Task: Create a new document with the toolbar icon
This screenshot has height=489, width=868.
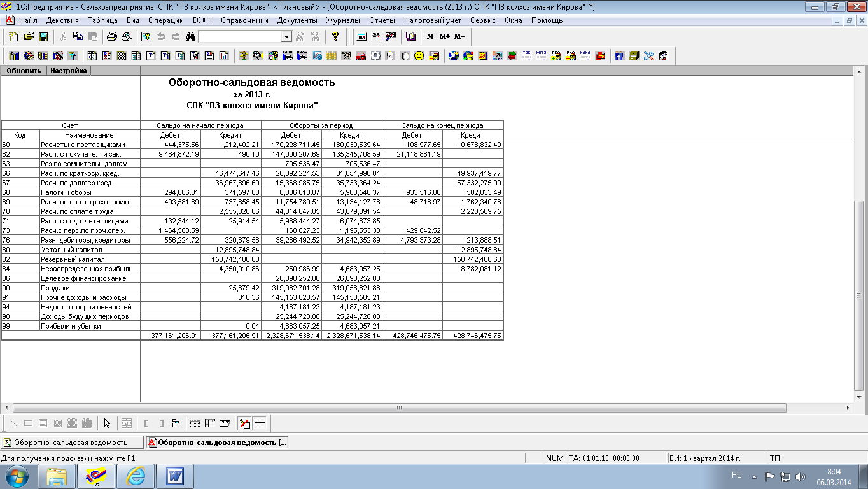Action: click(13, 37)
